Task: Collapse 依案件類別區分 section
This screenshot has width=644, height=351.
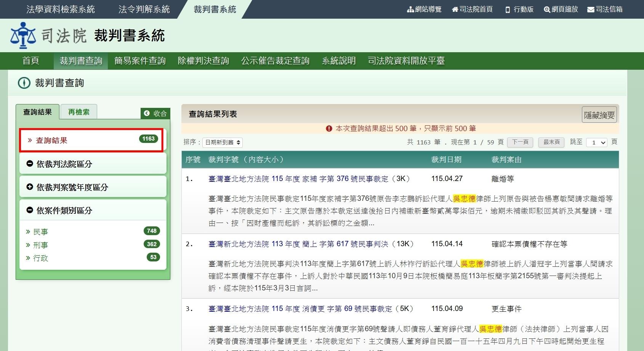Action: click(x=93, y=210)
